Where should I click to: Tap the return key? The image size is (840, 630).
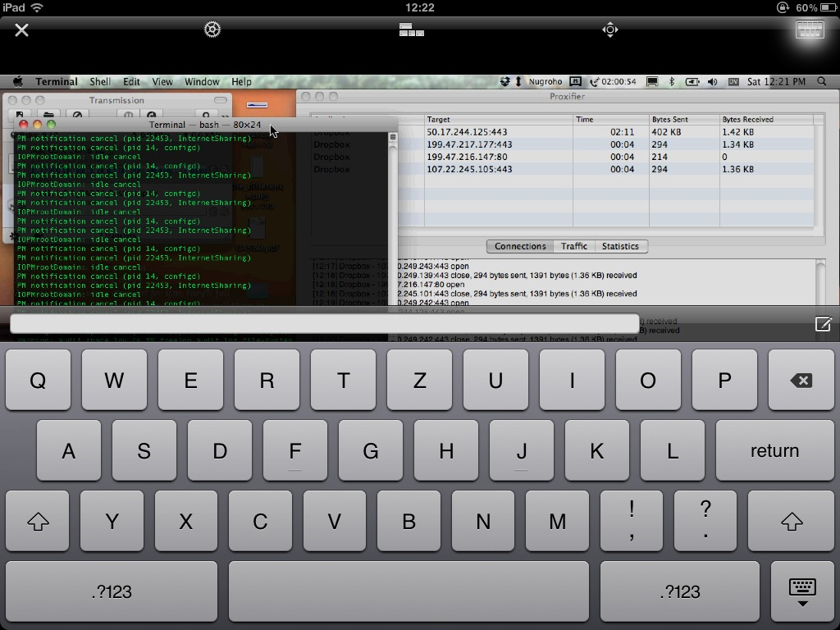click(x=774, y=450)
